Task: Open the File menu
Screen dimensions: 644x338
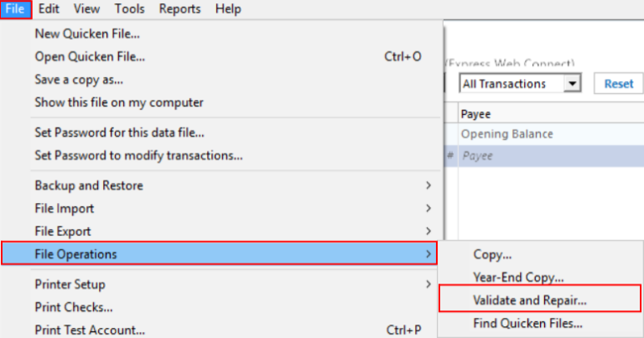Action: pos(16,9)
